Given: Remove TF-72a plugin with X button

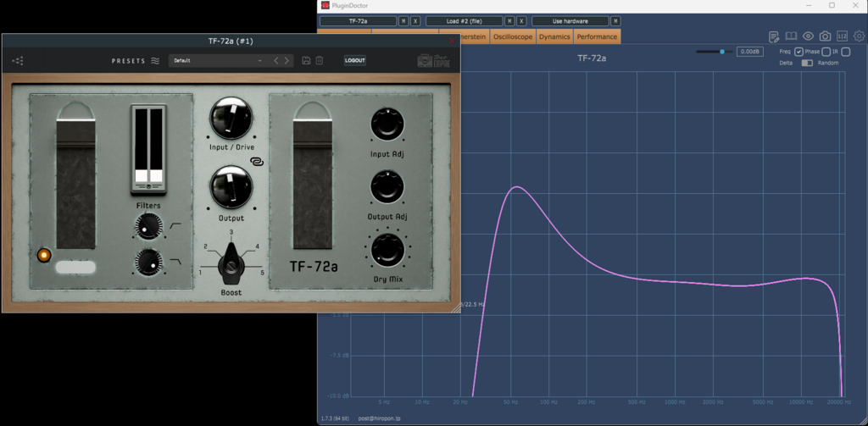Looking at the screenshot, I should point(415,21).
